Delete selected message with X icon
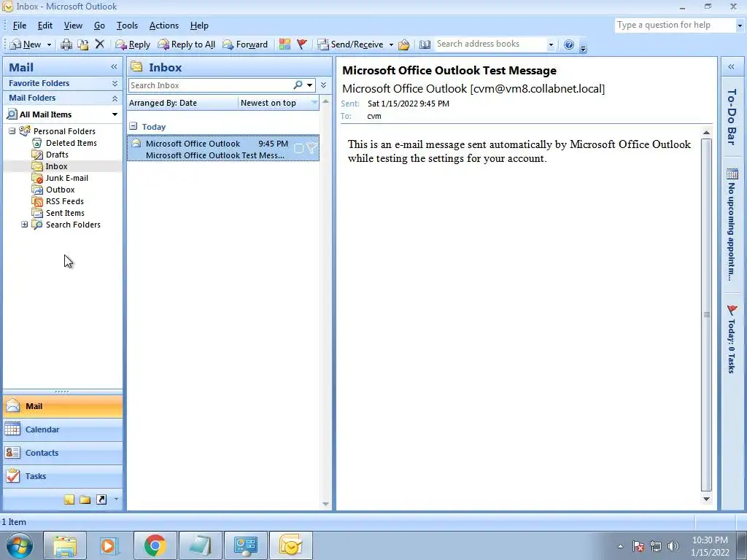Viewport: 747px width, 560px height. coord(99,44)
